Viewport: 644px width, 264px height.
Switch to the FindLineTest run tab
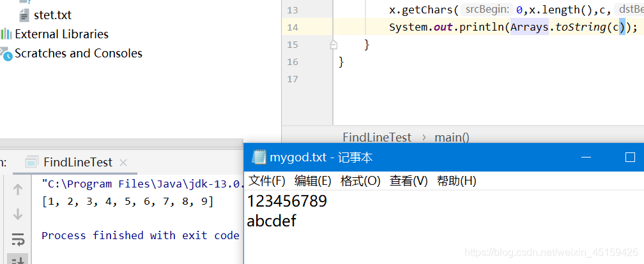[78, 163]
